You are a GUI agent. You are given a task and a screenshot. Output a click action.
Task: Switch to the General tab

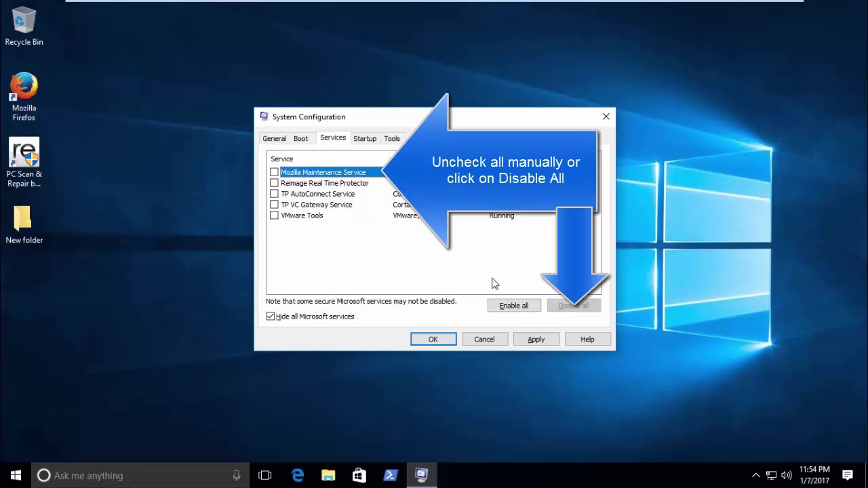tap(275, 139)
